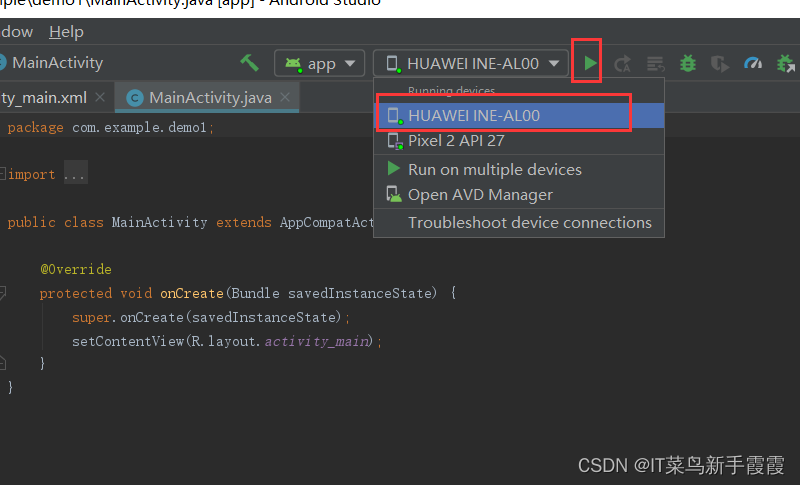Click the Run with Coverage icon

(x=720, y=64)
